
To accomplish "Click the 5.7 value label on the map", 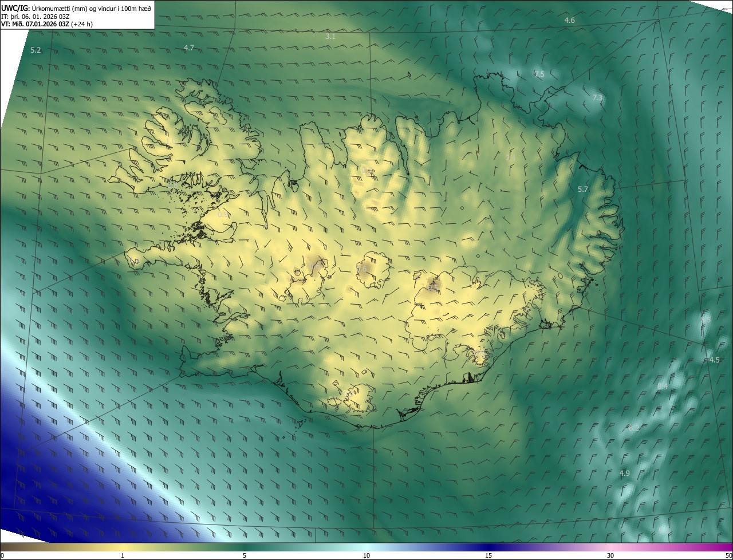I will tap(583, 189).
